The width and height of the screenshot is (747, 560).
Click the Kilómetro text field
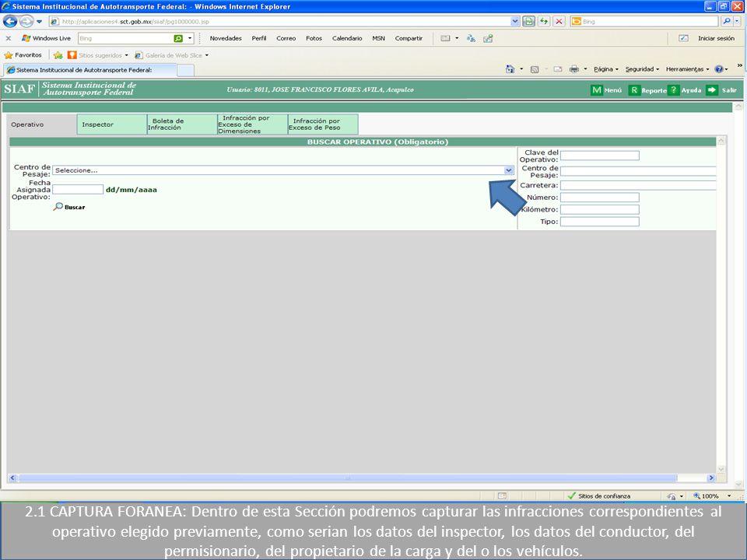599,209
